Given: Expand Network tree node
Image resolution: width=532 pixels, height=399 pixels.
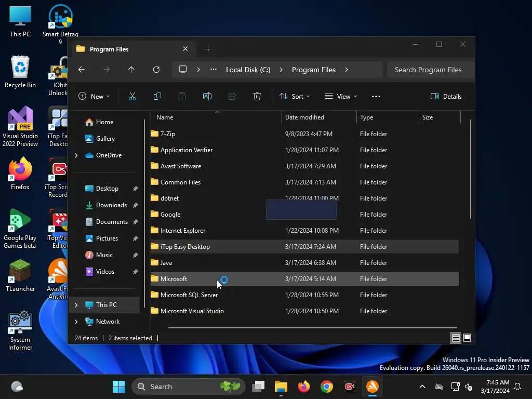Looking at the screenshot, I should point(76,322).
